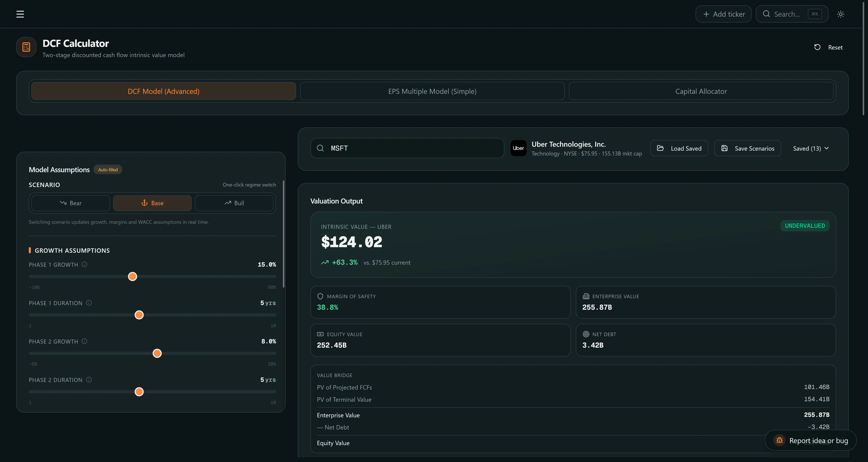Image resolution: width=868 pixels, height=462 pixels.
Task: Open the hamburger navigation menu
Action: pos(20,14)
